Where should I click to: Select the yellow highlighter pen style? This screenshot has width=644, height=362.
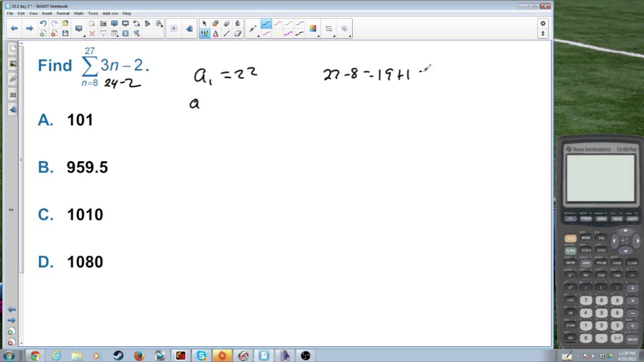click(x=277, y=33)
